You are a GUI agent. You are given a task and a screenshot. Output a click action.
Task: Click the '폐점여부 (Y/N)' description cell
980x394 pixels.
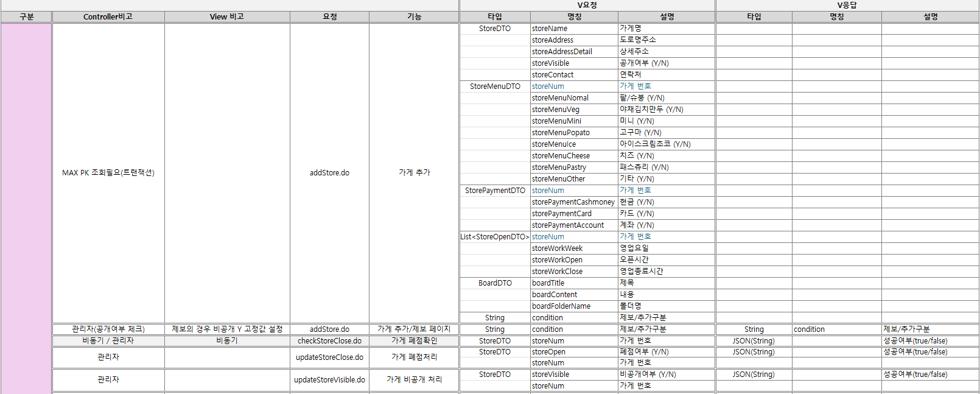tap(667, 352)
